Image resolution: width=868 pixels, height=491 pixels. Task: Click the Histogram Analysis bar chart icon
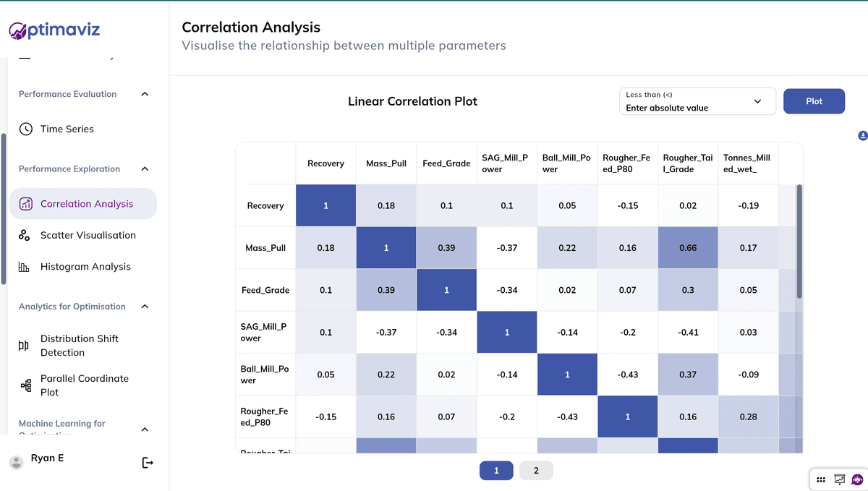pos(25,267)
